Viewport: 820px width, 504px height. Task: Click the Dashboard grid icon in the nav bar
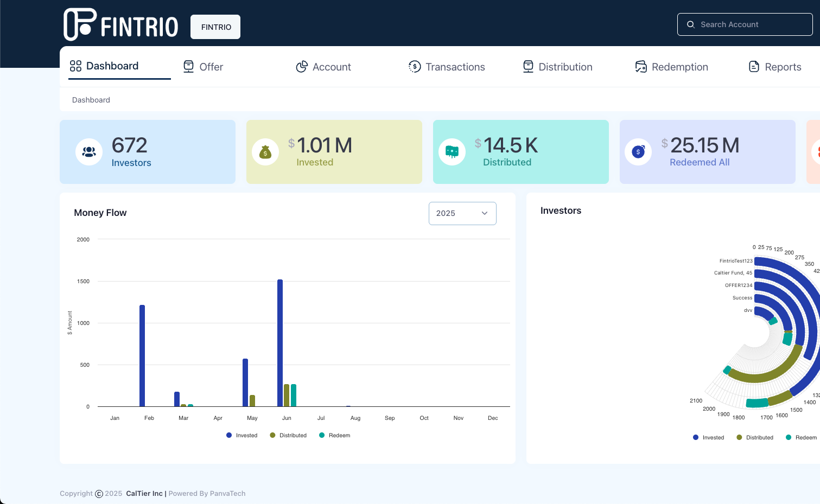click(x=75, y=66)
